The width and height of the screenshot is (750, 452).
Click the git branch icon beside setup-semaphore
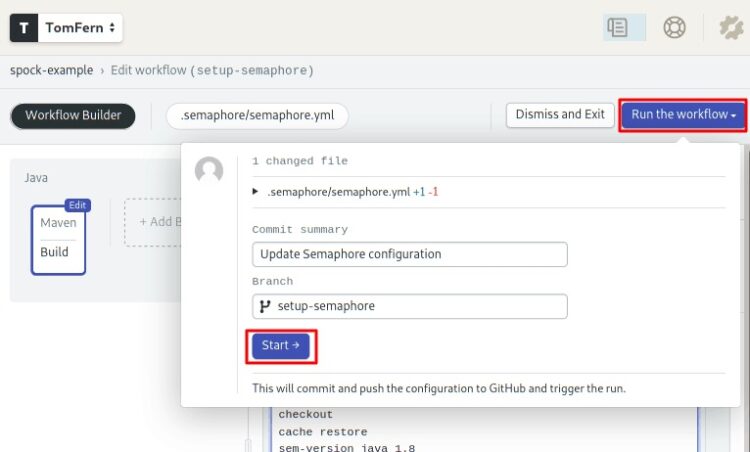pos(265,306)
